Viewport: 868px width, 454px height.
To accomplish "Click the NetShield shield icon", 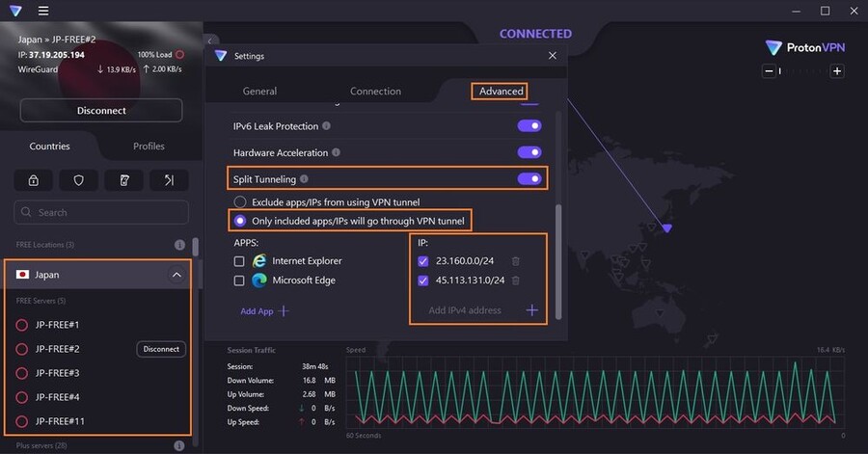I will click(79, 180).
